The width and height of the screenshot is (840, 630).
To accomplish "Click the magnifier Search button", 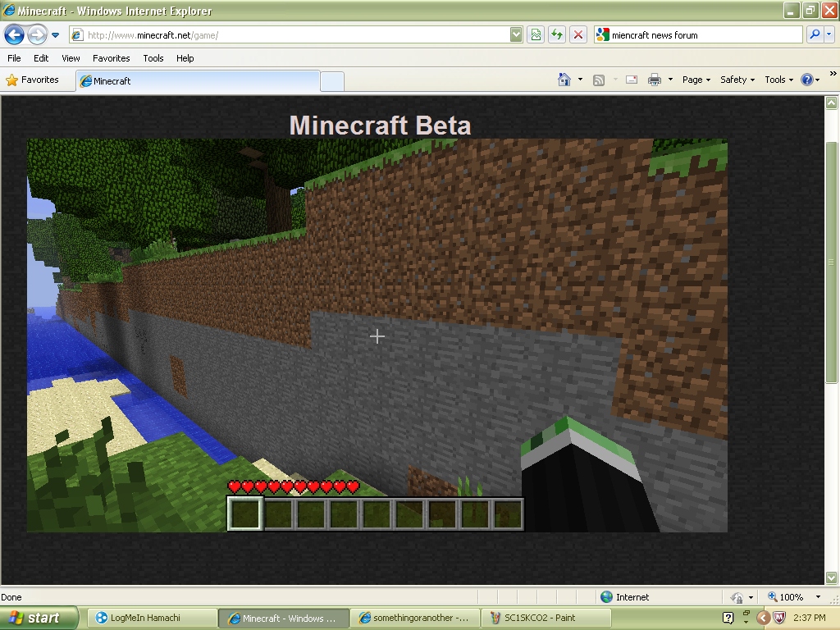I will point(815,35).
